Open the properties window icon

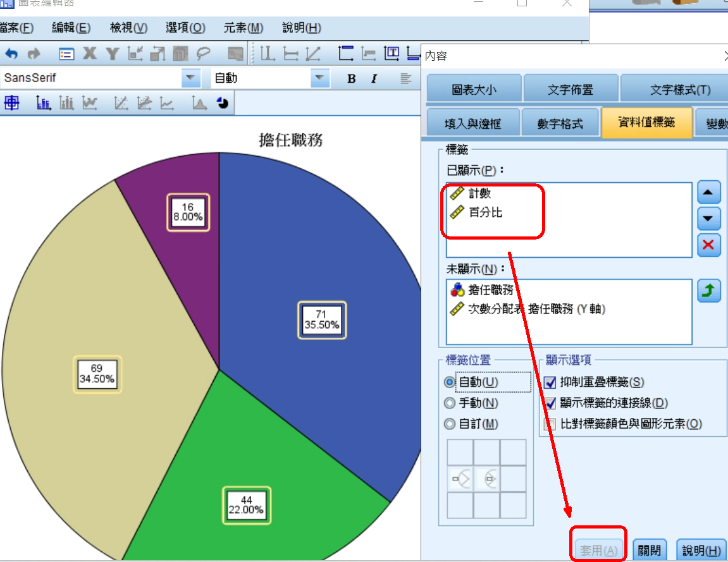(66, 54)
